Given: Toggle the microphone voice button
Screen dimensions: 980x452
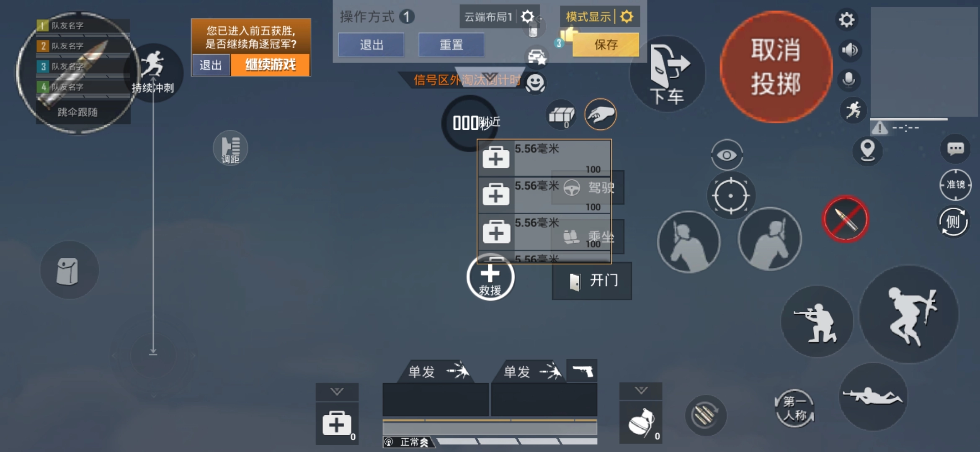Looking at the screenshot, I should pyautogui.click(x=849, y=80).
